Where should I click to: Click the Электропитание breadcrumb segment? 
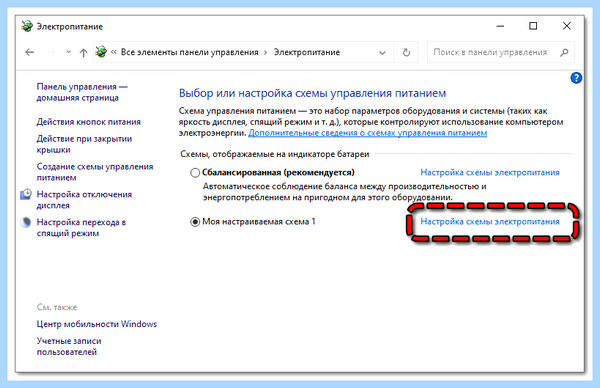[307, 52]
